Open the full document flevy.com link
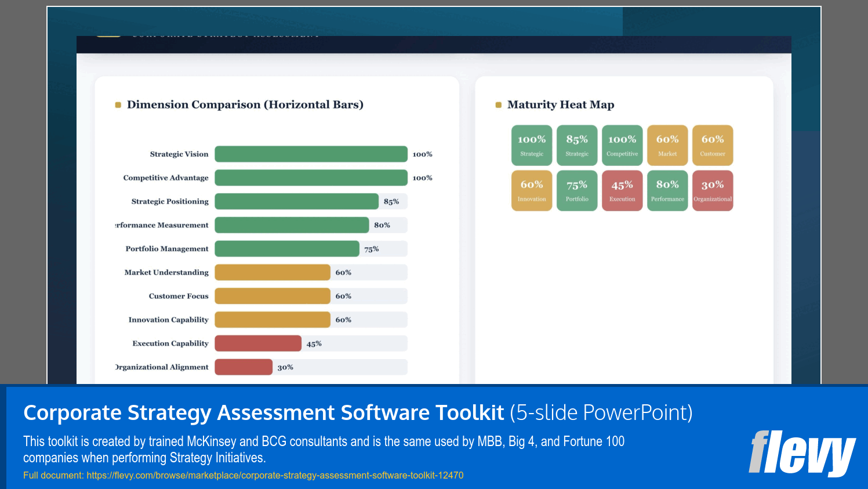Image resolution: width=868 pixels, height=489 pixels. (x=275, y=475)
